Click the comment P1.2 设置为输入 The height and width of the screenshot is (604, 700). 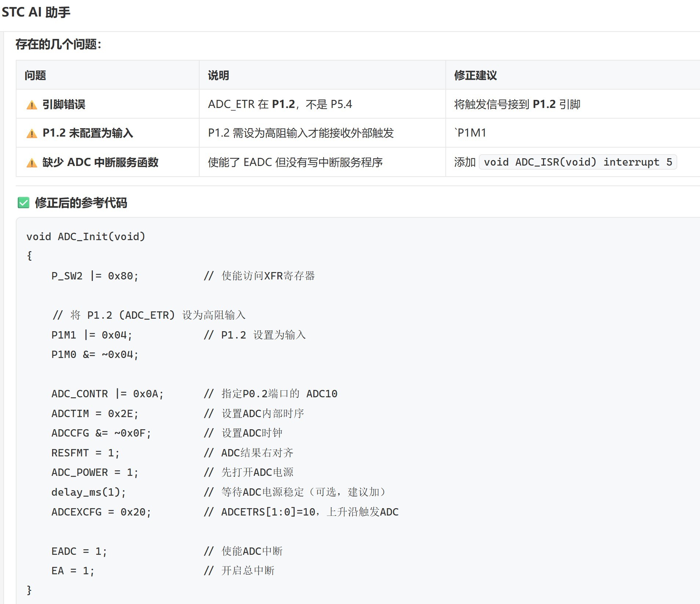(255, 335)
